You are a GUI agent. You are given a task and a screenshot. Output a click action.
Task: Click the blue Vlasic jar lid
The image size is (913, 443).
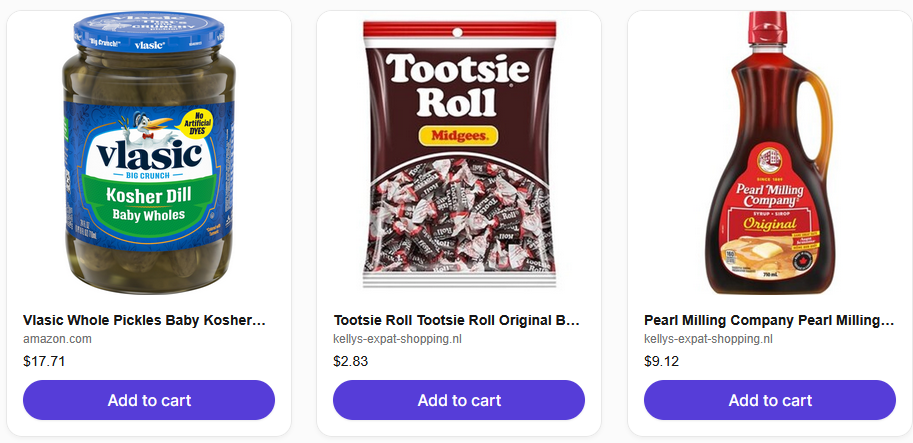click(148, 31)
